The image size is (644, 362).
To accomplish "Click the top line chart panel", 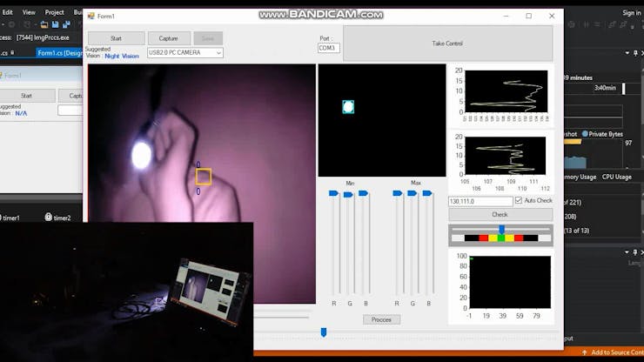I will pos(501,94).
